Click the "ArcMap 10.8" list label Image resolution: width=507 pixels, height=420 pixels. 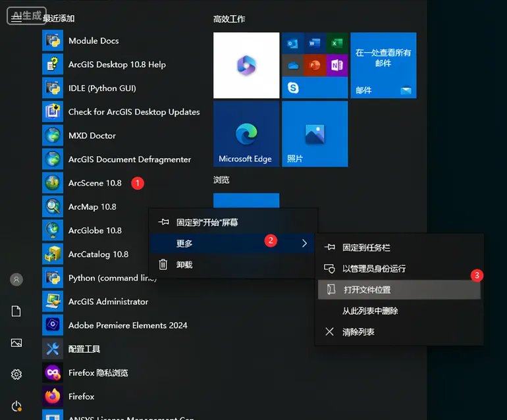[x=92, y=207]
